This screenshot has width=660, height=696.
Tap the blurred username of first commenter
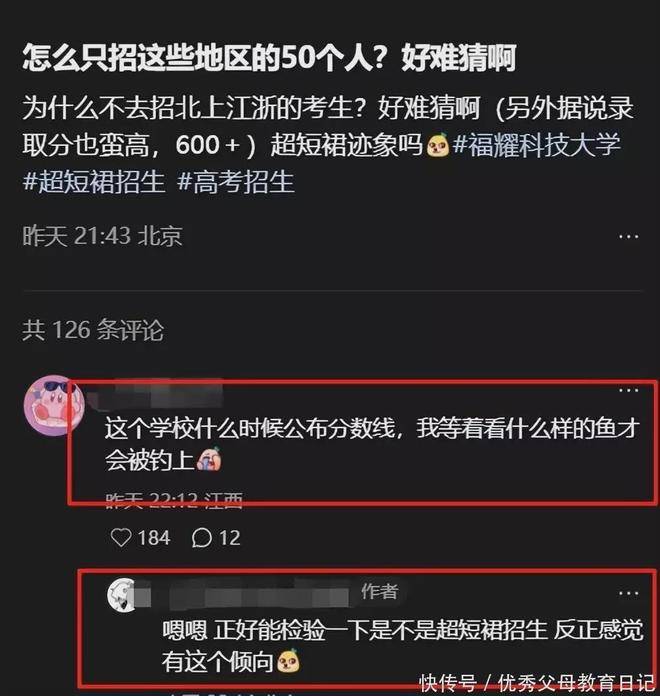point(155,393)
